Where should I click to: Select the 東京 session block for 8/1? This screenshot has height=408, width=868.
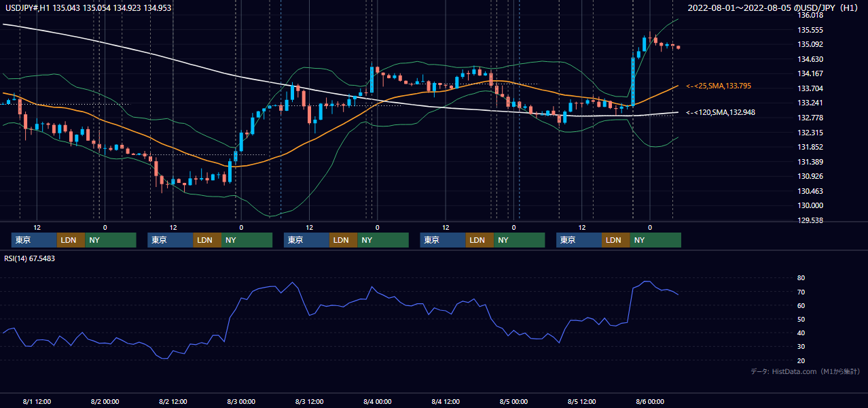pos(34,240)
